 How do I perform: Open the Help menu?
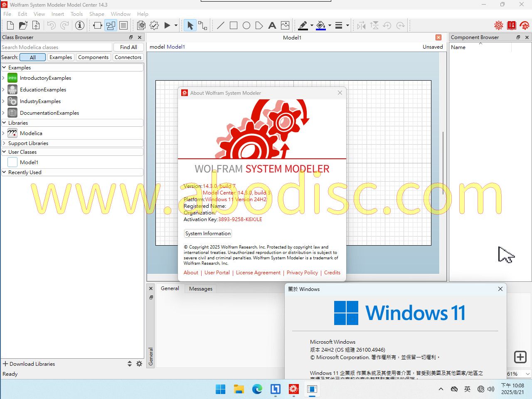[x=143, y=14]
